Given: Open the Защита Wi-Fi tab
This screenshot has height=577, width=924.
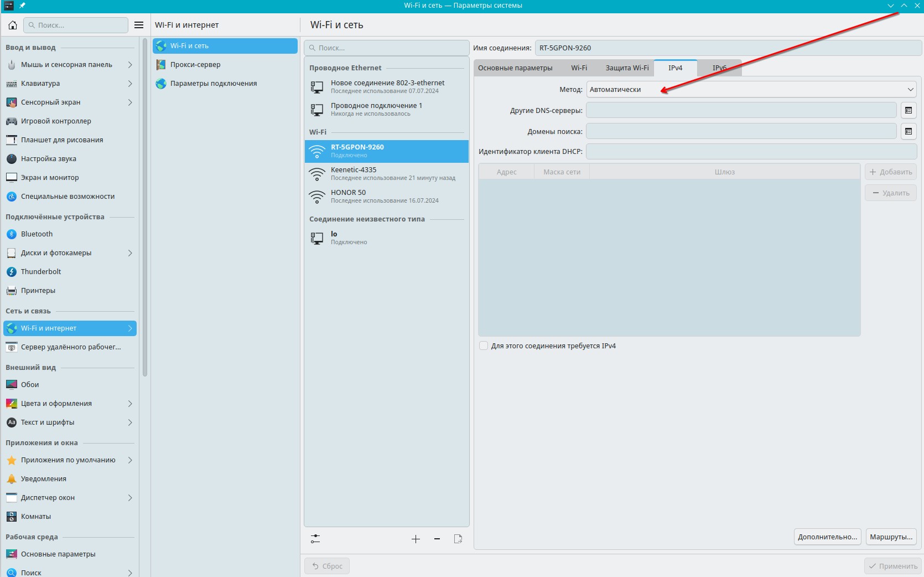Looking at the screenshot, I should point(627,68).
